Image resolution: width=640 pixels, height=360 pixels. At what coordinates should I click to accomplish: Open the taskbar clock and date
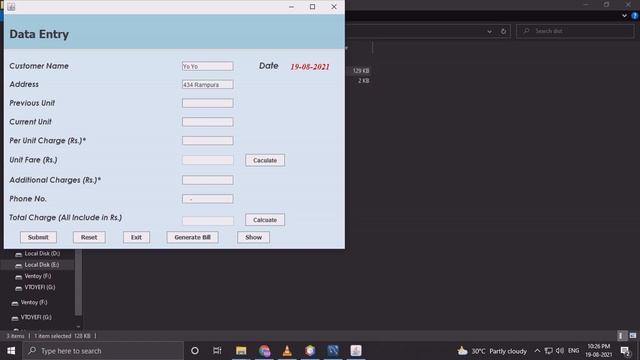(x=598, y=351)
